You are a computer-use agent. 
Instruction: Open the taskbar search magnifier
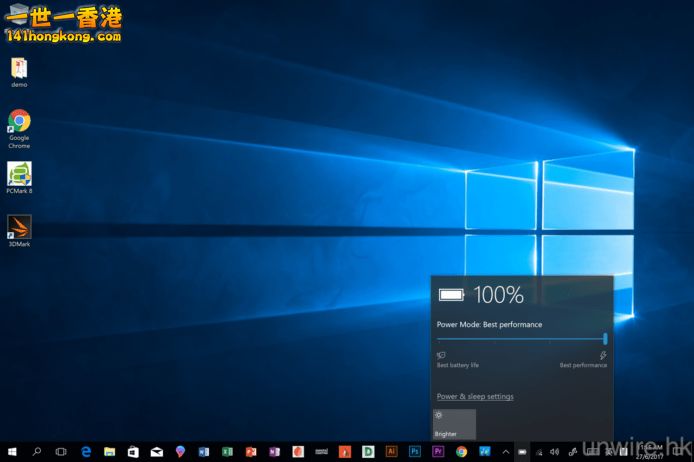click(x=37, y=452)
